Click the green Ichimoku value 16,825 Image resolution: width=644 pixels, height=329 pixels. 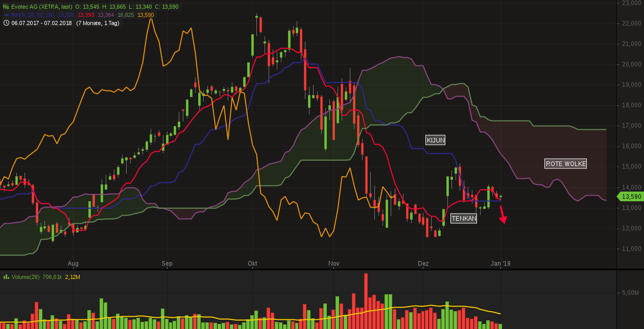coord(126,15)
